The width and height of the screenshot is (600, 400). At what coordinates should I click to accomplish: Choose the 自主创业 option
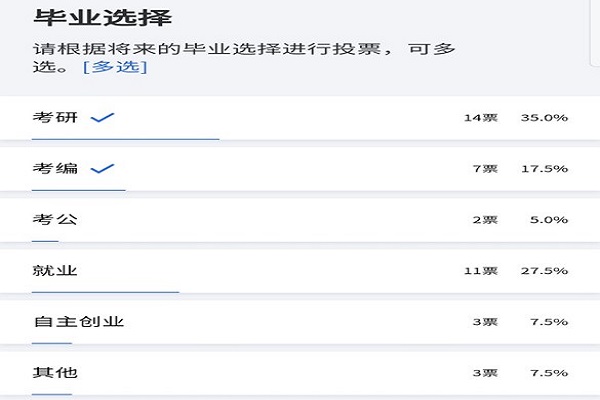click(x=79, y=322)
